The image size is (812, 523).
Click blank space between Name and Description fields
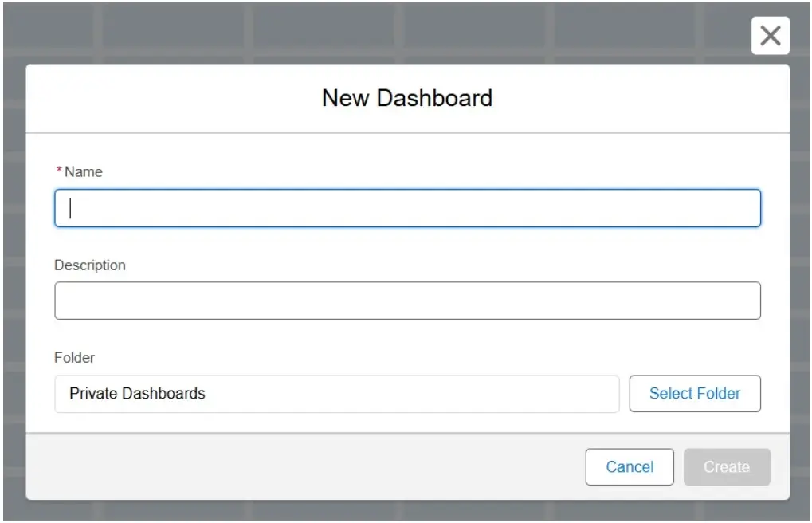click(407, 246)
